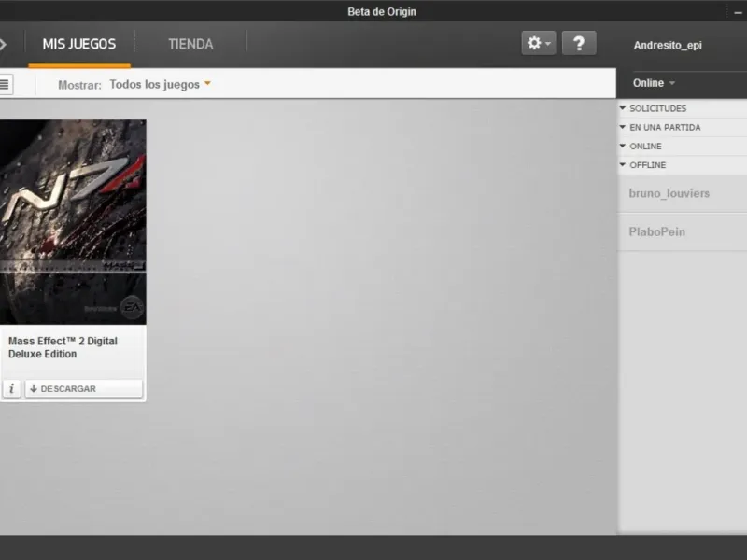Open the Mass Effect 2 cover art

pyautogui.click(x=73, y=222)
